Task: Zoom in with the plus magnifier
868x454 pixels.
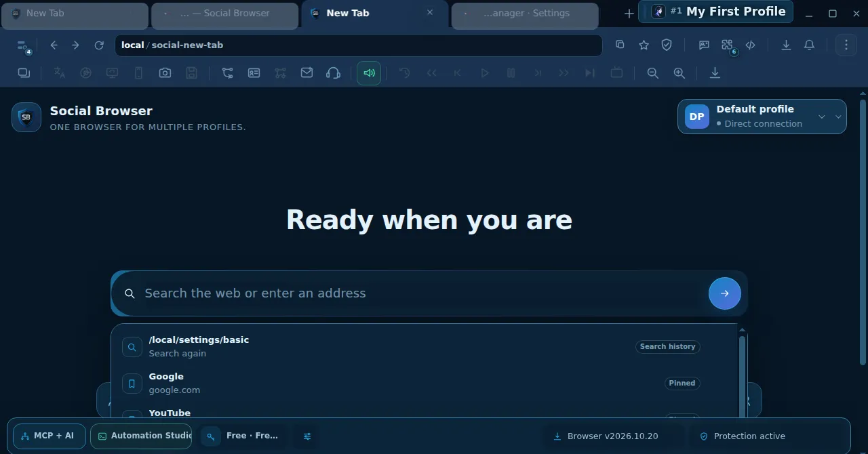Action: (679, 73)
